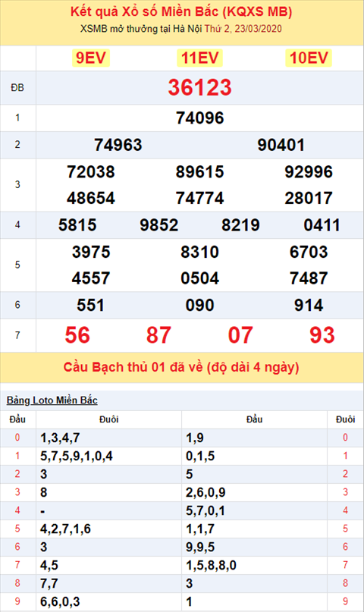
Task: Open the XSMB link in the subtitle
Action: click(x=93, y=29)
